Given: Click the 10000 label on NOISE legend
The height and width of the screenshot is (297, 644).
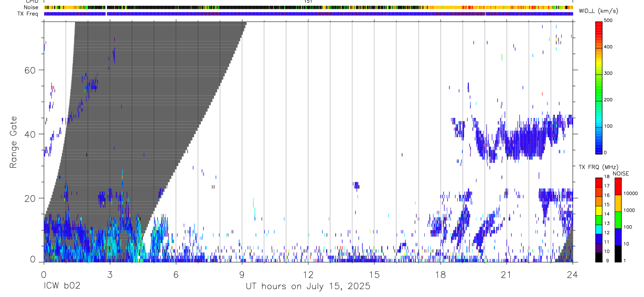Looking at the screenshot, I should tap(630, 193).
